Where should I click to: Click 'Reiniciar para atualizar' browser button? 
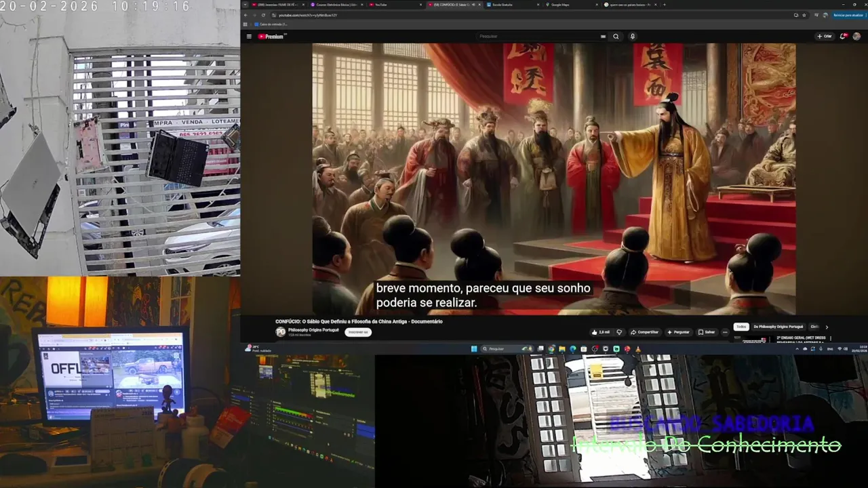coord(848,15)
